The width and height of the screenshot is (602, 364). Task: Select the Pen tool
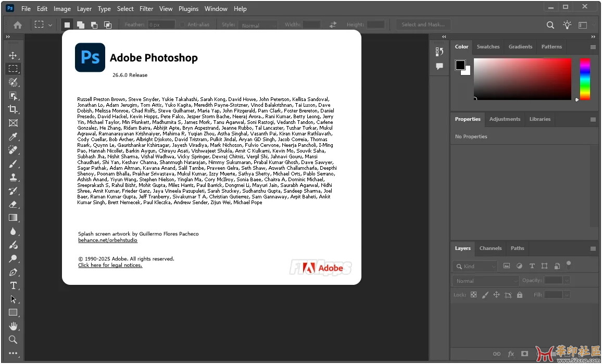(13, 272)
